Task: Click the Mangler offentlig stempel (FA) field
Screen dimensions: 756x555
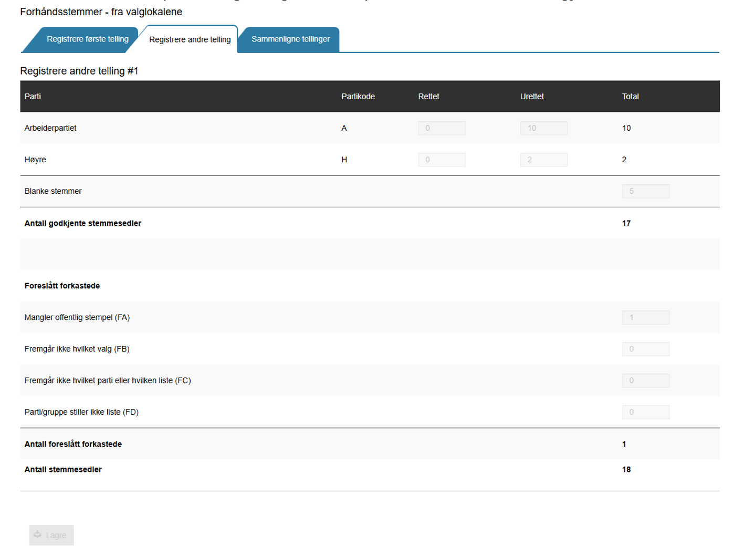Action: coord(645,317)
